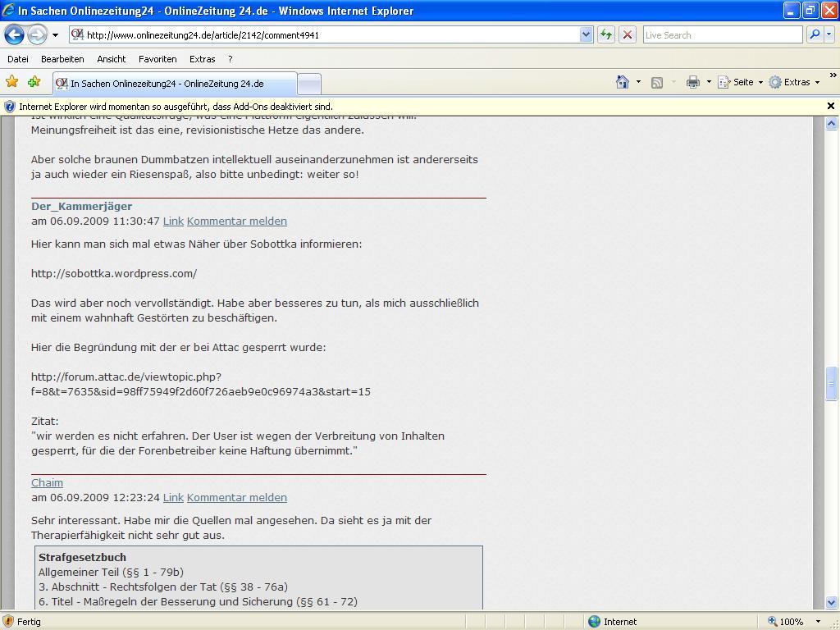Click the Zitat: label text
The image size is (840, 630).
click(45, 422)
